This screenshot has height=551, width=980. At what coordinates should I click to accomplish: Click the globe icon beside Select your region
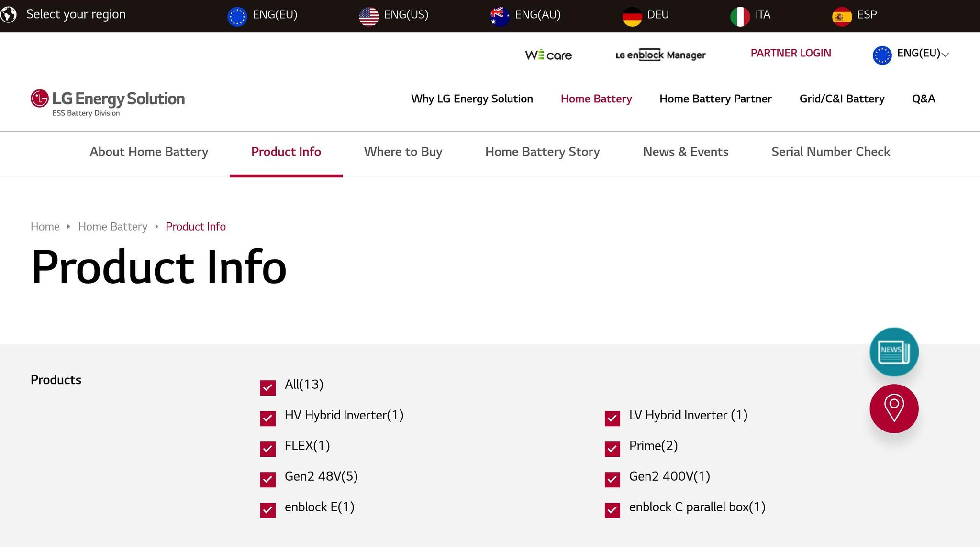[x=9, y=15]
